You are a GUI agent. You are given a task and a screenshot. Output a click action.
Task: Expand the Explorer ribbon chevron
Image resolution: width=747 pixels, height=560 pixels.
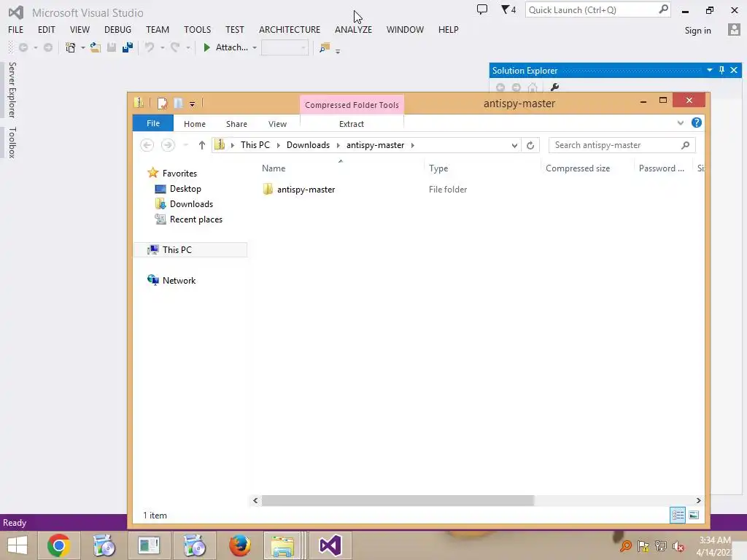pyautogui.click(x=681, y=122)
